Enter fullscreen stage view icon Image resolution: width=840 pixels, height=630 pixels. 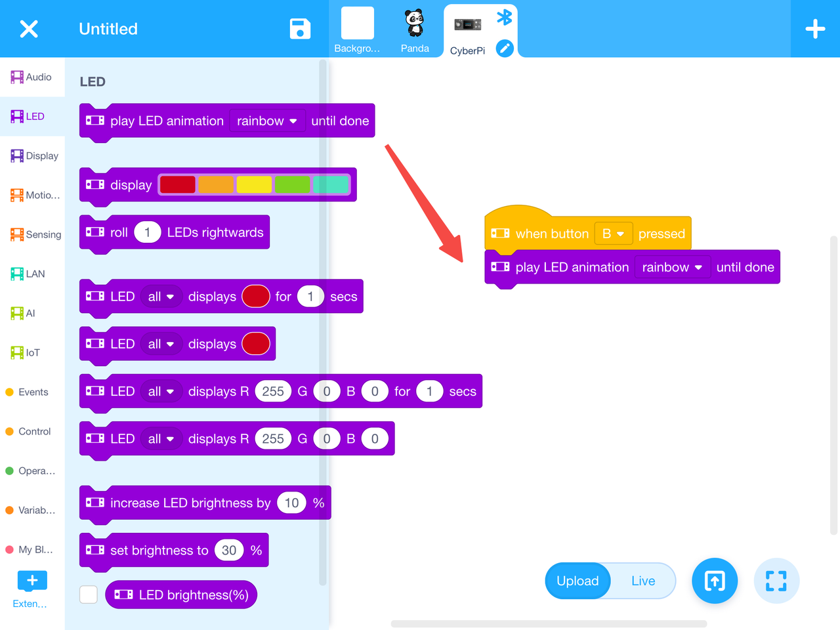[776, 581]
